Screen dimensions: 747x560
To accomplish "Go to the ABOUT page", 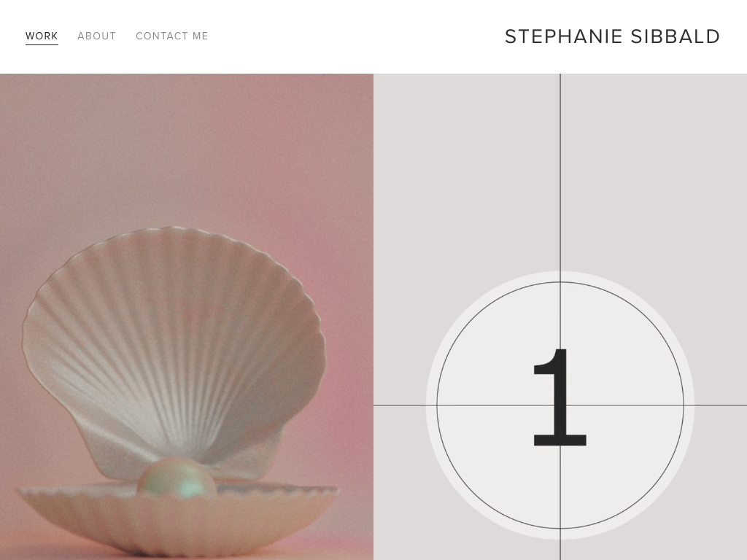I will [97, 36].
